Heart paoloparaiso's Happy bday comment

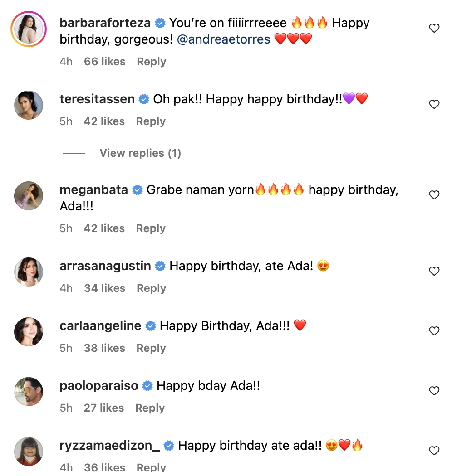pyautogui.click(x=434, y=391)
